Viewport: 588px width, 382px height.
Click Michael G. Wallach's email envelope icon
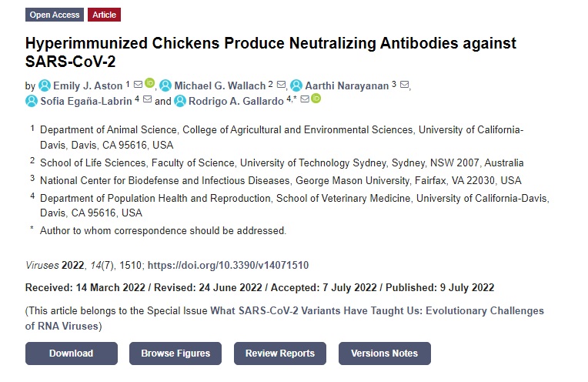pos(281,85)
